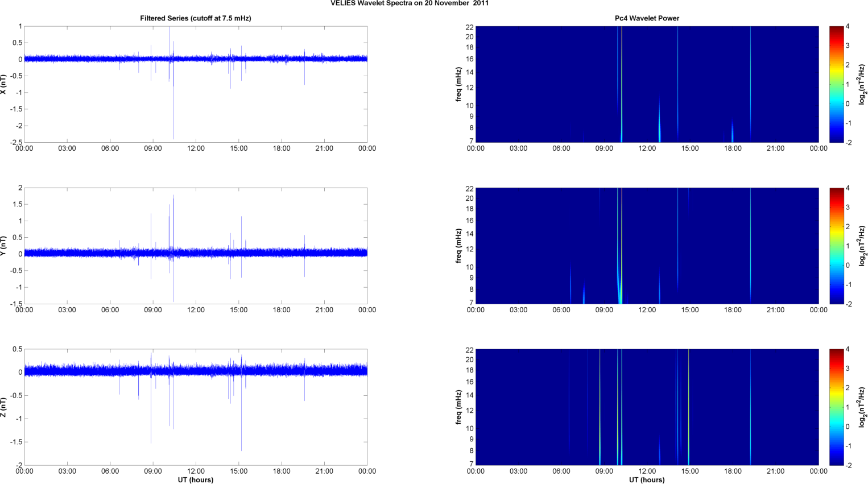Click the colorbar beside the top spectrogram
This screenshot has width=868, height=484.
[x=836, y=84]
